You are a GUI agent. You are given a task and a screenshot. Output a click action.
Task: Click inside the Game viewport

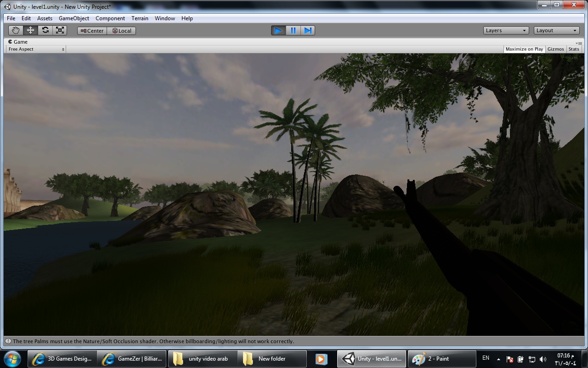coord(294,194)
